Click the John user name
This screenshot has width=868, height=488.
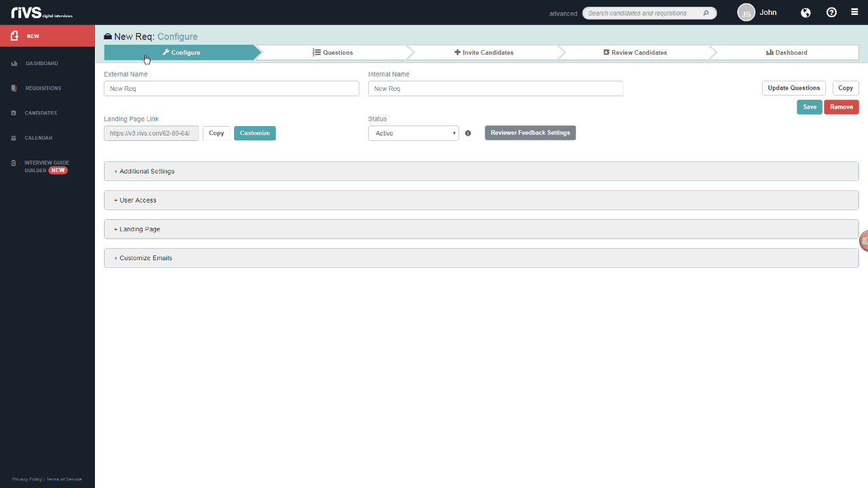(x=768, y=13)
